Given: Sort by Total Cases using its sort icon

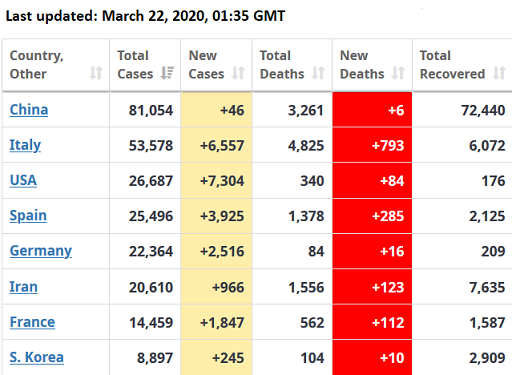Looking at the screenshot, I should [167, 73].
